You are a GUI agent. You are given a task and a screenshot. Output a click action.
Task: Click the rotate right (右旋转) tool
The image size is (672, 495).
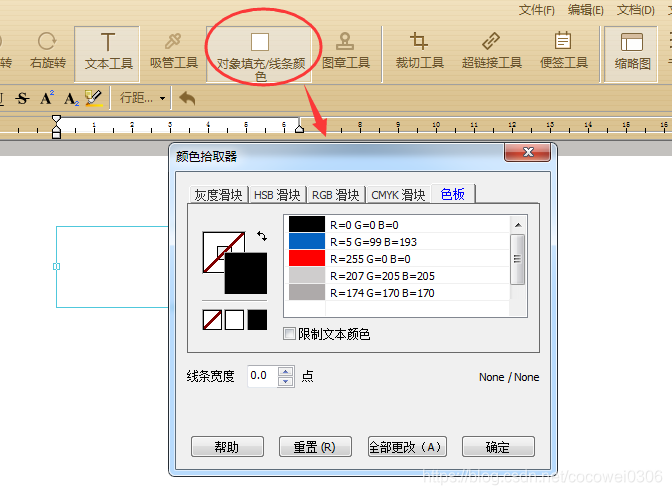coord(48,51)
